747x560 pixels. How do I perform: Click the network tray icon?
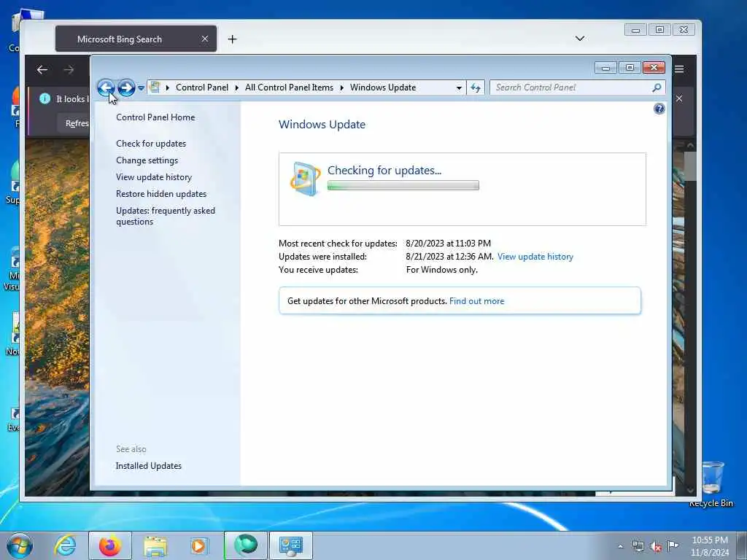click(x=638, y=547)
